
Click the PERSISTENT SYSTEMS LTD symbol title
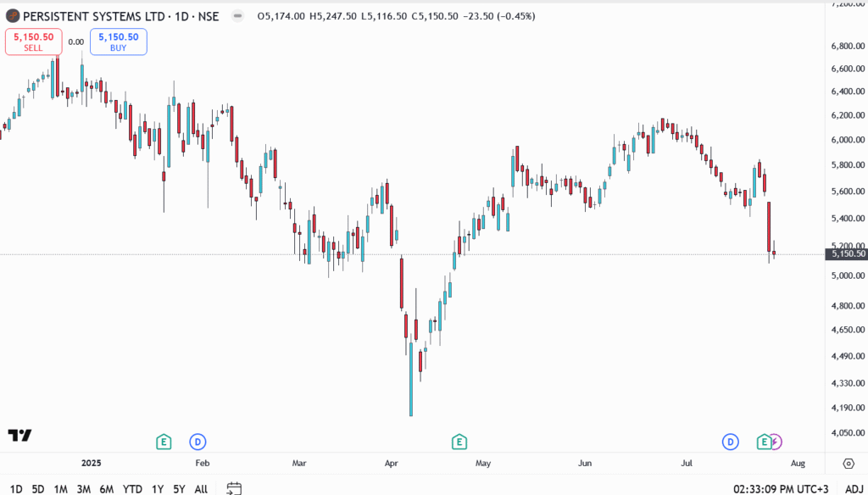[95, 17]
